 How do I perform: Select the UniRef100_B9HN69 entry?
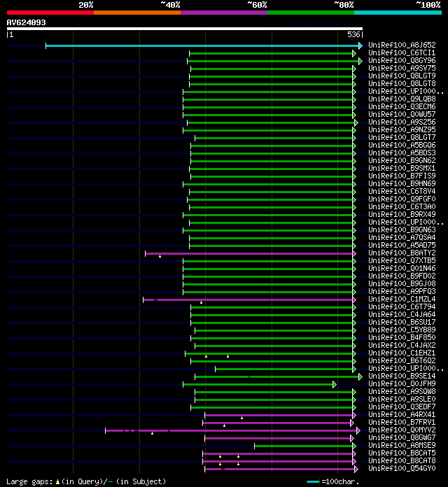pyautogui.click(x=402, y=183)
